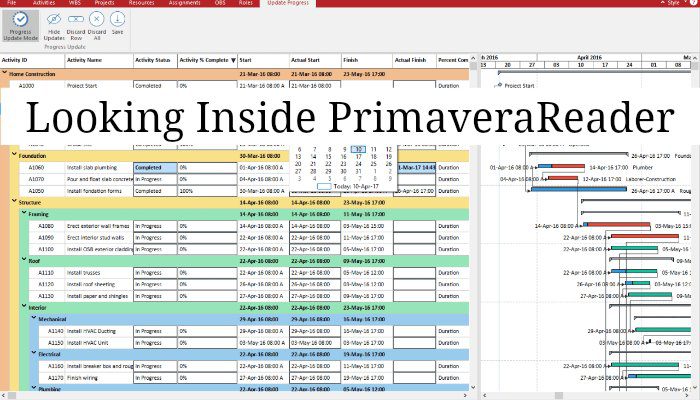Viewport: 700px width, 400px height.
Task: Click the Gantt chart horizontal scrollbar thumb
Action: [558, 396]
